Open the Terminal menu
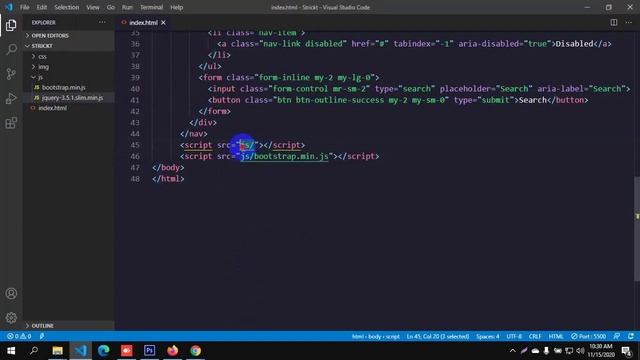640x360 pixels. coord(151,7)
